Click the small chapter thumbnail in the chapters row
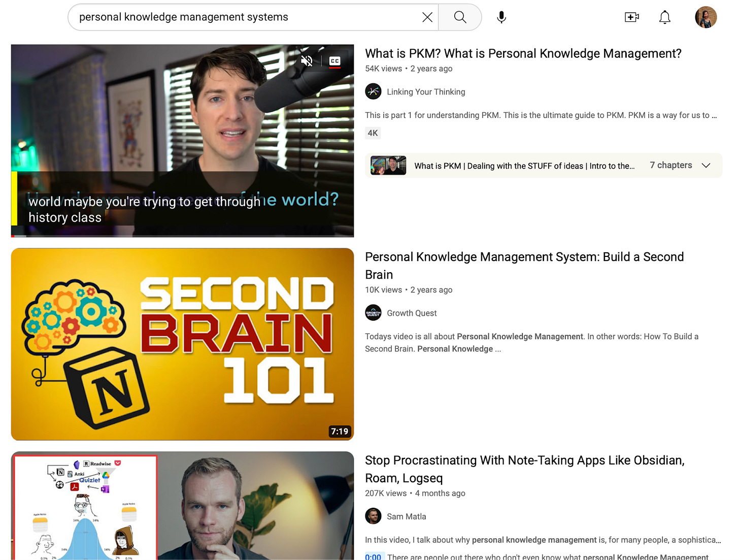This screenshot has width=739, height=560. click(x=388, y=166)
